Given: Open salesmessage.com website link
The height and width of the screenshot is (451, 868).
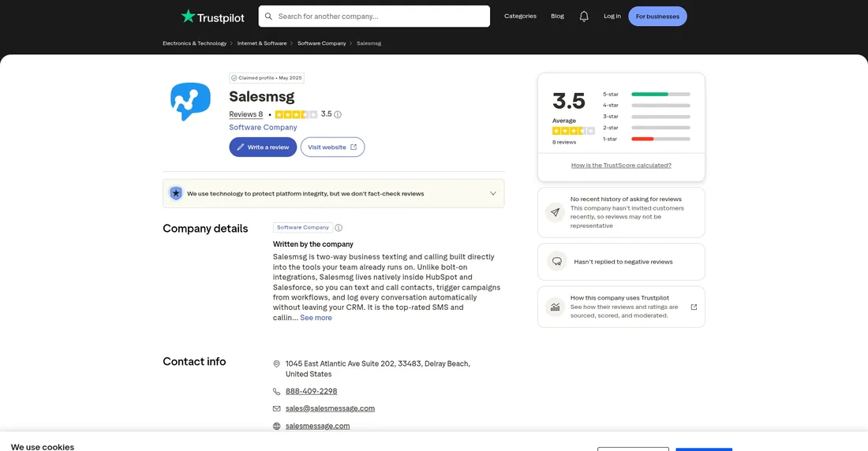Looking at the screenshot, I should 318,426.
